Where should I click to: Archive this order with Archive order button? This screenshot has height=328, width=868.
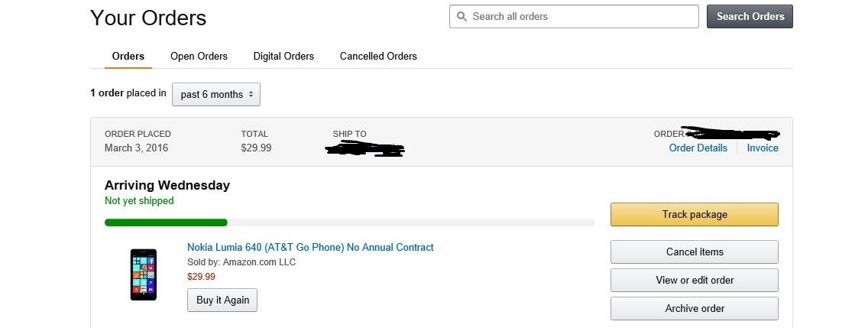click(694, 308)
